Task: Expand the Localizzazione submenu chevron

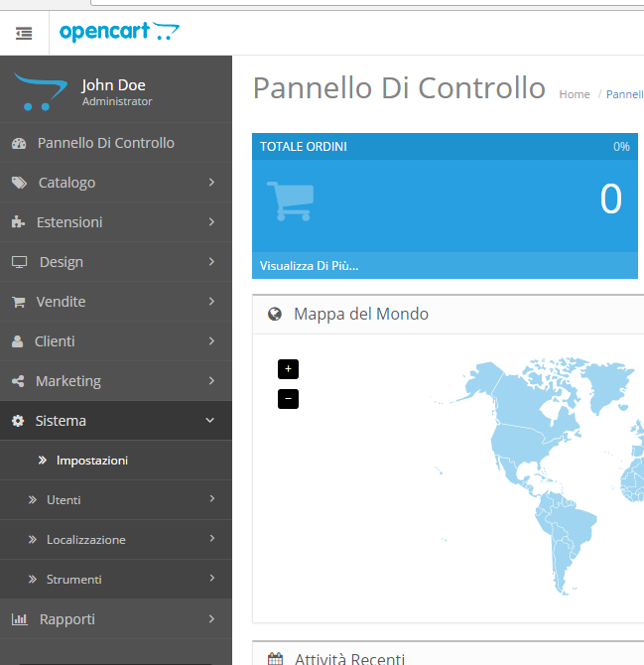Action: pyautogui.click(x=212, y=538)
